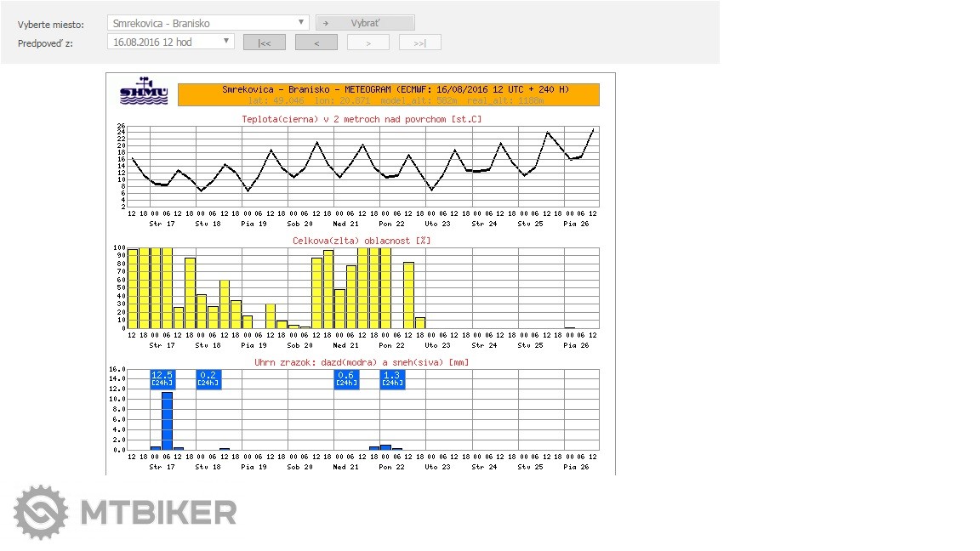Jump to first forecast with |<< button
The height and width of the screenshot is (551, 980).
[x=264, y=43]
